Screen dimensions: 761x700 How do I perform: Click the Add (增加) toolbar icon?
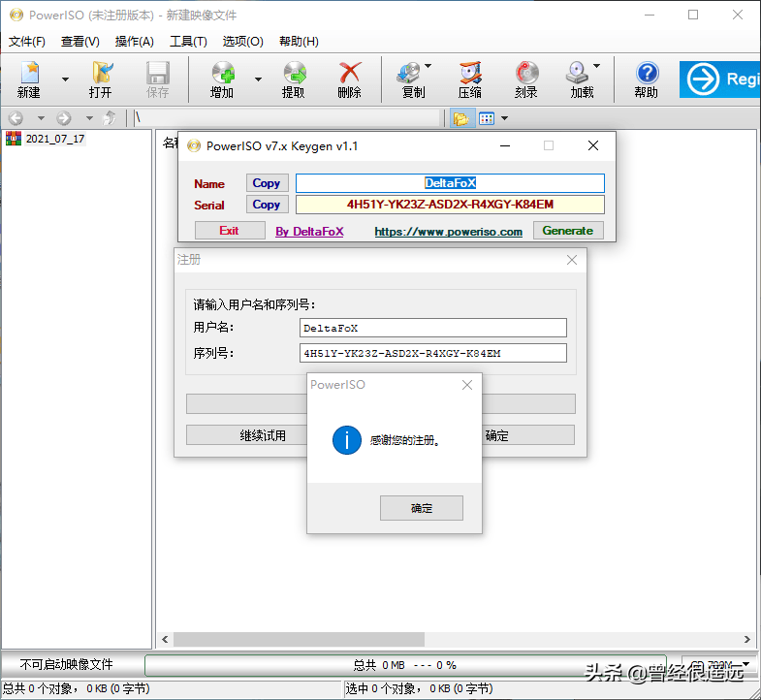pyautogui.click(x=222, y=80)
